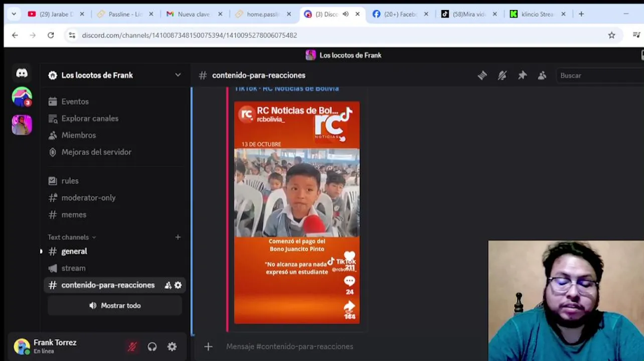644x361 pixels.
Task: Toggle headphones deafen
Action: (x=152, y=346)
